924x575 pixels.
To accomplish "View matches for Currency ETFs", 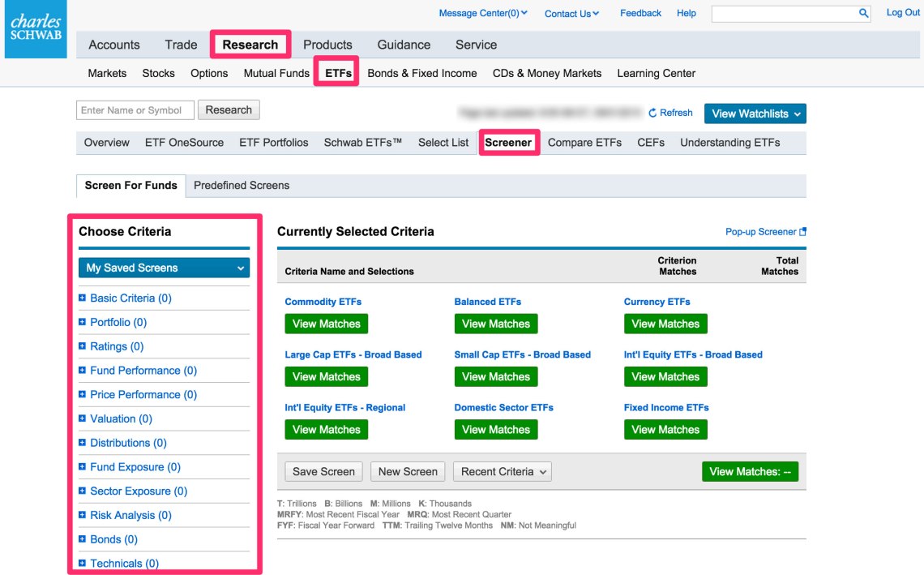I will [x=666, y=324].
